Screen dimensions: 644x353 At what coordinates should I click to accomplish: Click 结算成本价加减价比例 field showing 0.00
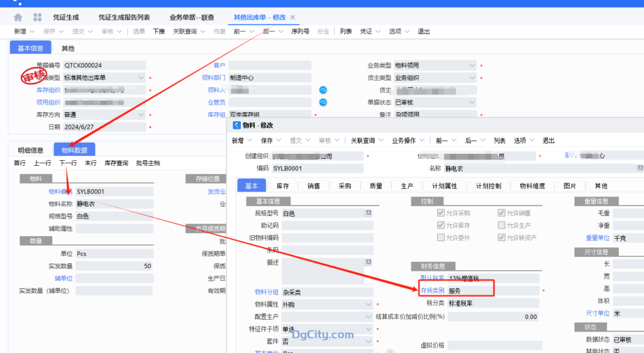493,317
